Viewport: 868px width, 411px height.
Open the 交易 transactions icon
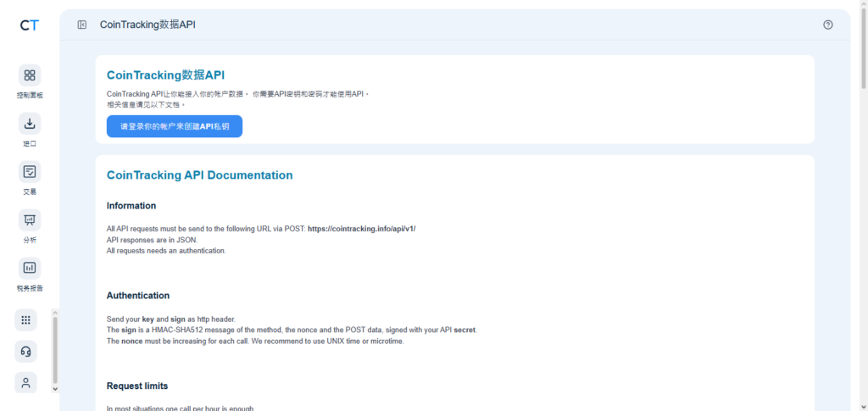coord(30,172)
